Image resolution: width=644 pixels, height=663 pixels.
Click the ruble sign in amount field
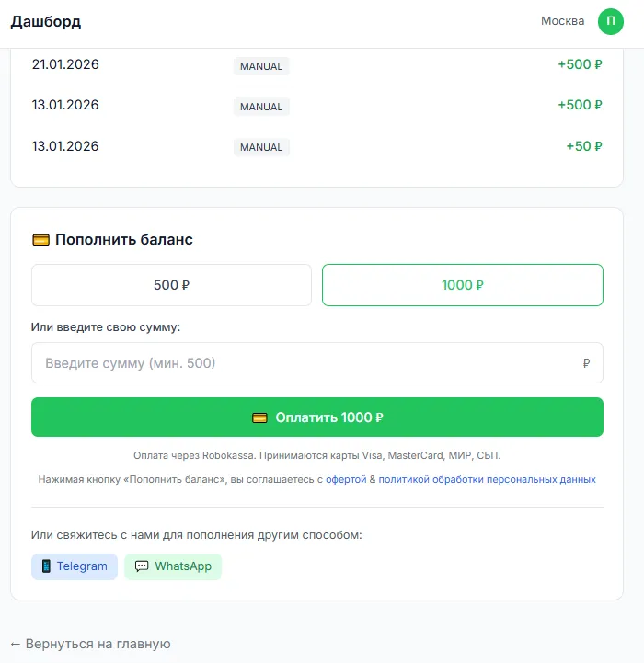[586, 363]
